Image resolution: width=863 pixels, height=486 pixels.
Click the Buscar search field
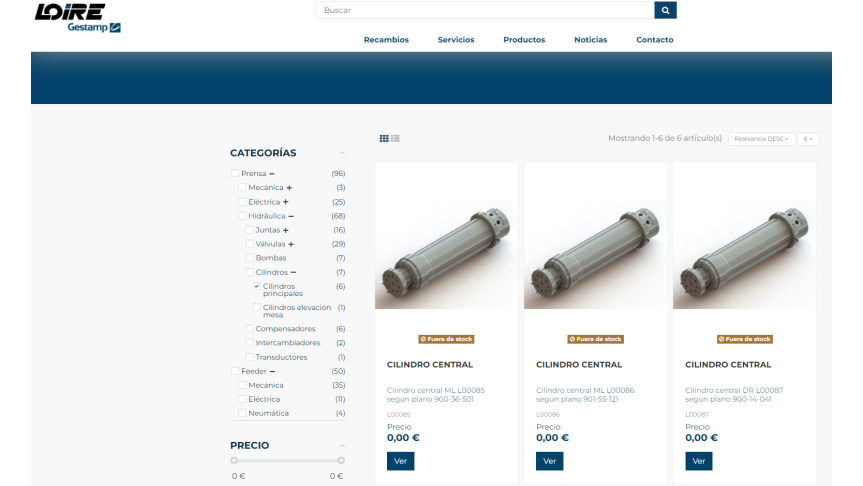[x=484, y=10]
